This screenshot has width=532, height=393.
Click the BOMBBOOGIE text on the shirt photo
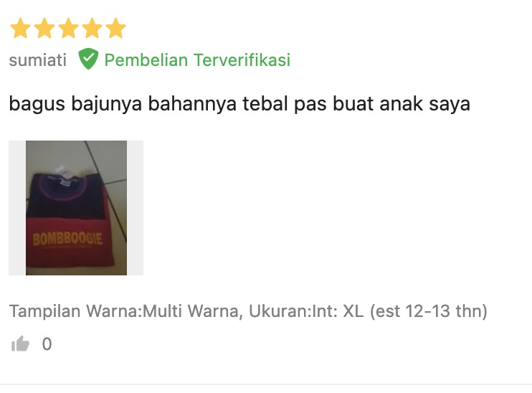pos(67,239)
